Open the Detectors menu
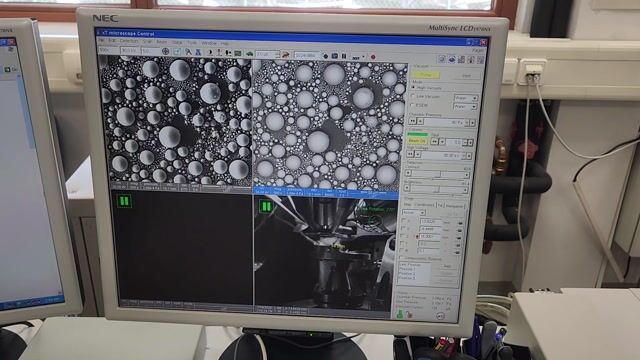 click(x=129, y=42)
